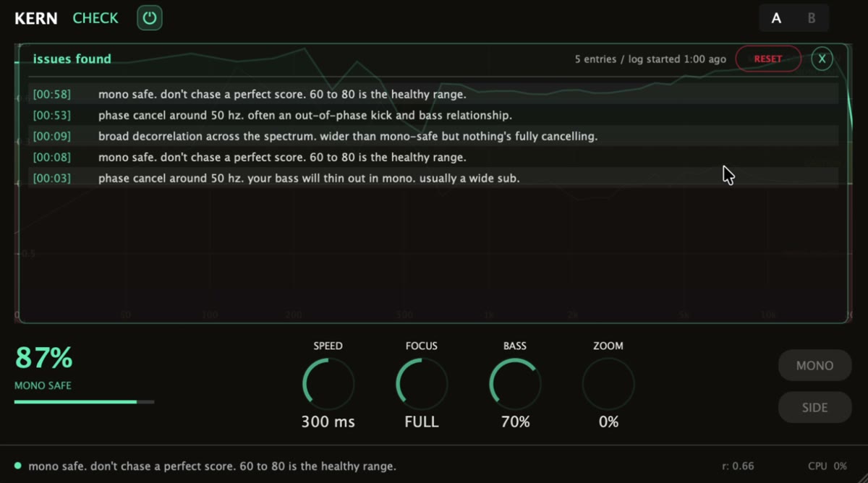
Task: Click the green status indicator dot
Action: pos(18,466)
